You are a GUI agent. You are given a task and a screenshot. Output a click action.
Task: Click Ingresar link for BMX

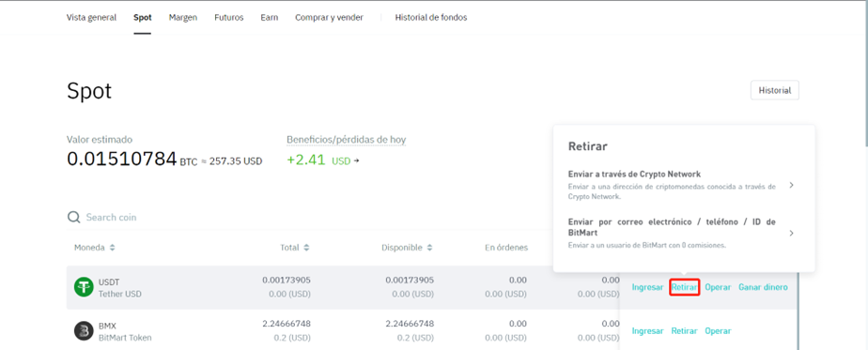pyautogui.click(x=647, y=331)
